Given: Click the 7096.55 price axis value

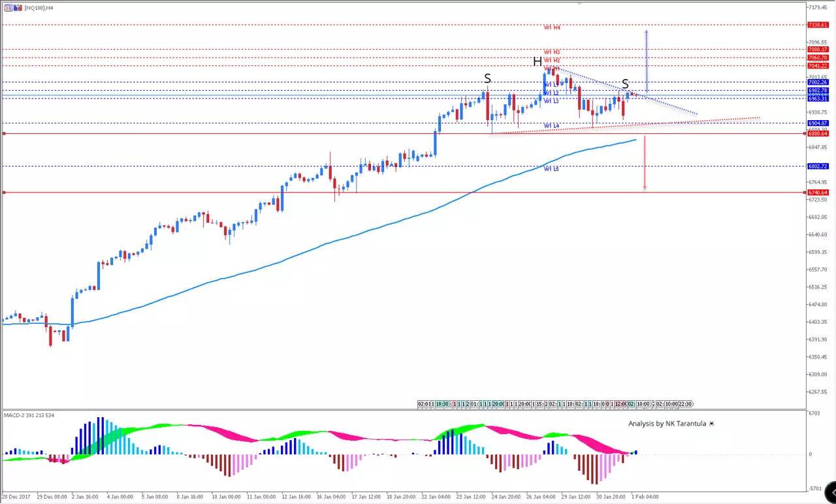Looking at the screenshot, I should [818, 42].
